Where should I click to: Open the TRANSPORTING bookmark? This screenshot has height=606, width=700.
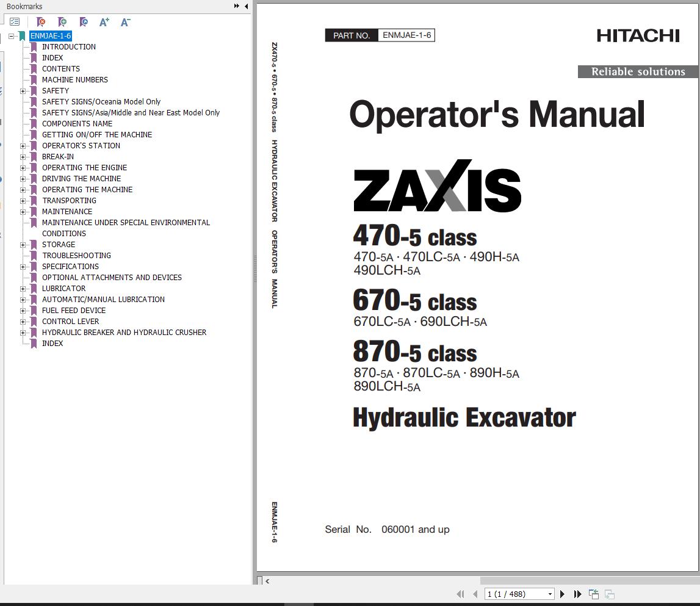69,201
